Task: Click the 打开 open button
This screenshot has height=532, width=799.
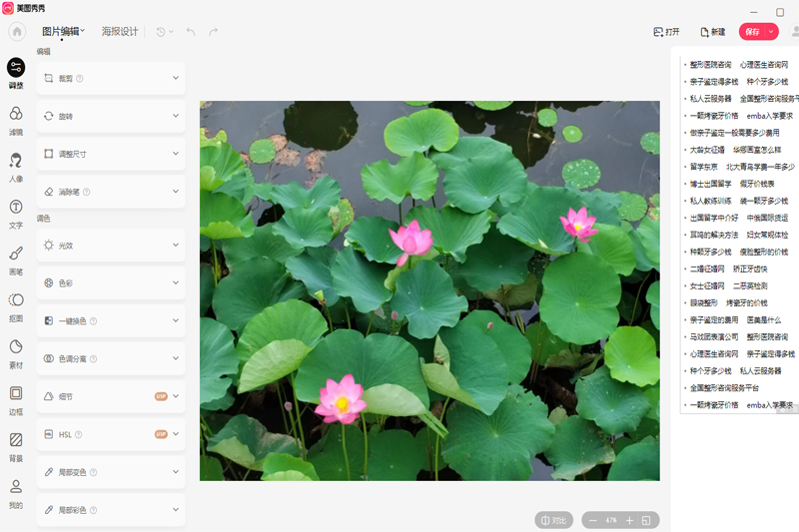Action: tap(666, 32)
